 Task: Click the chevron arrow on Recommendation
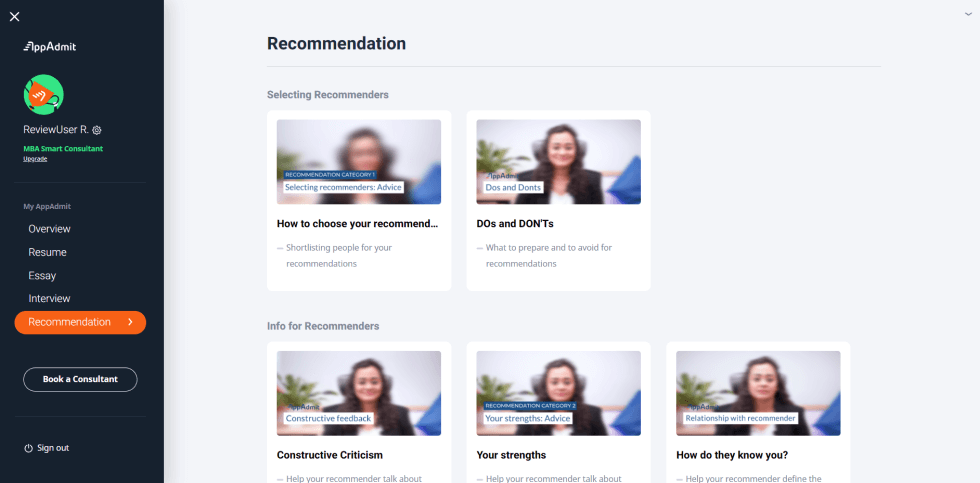pos(130,322)
